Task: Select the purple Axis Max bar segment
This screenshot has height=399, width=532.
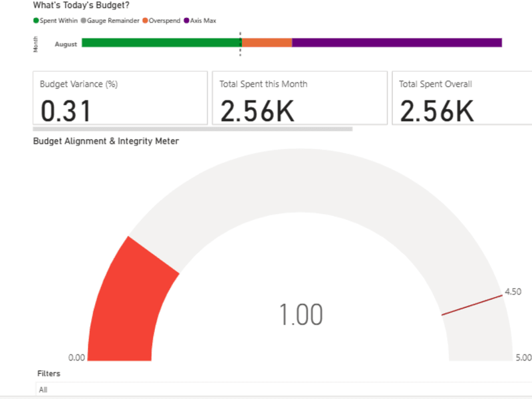Action: [397, 43]
